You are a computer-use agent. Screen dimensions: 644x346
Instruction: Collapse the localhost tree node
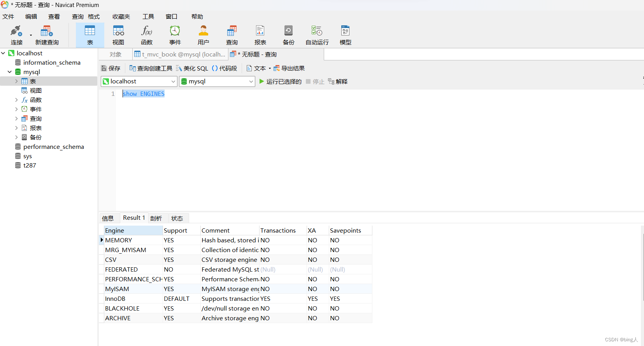3,53
